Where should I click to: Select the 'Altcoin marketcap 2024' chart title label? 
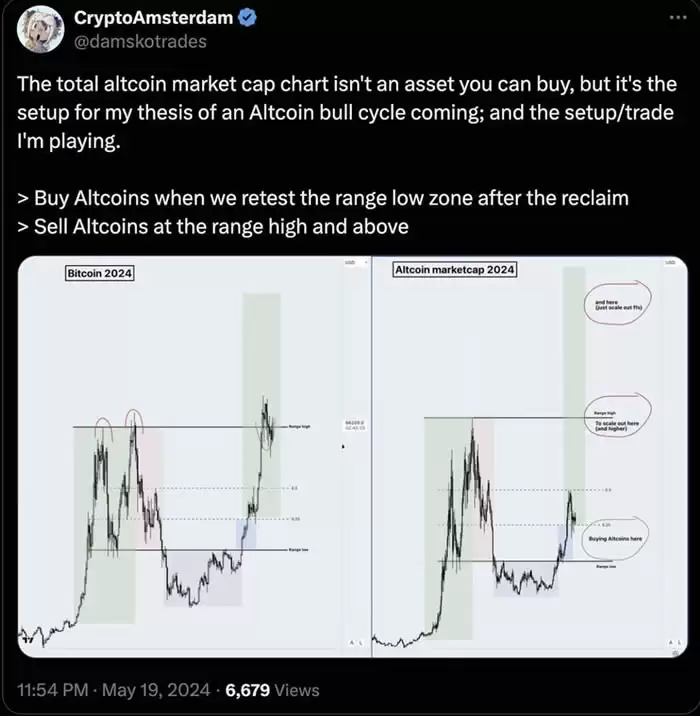tap(455, 270)
